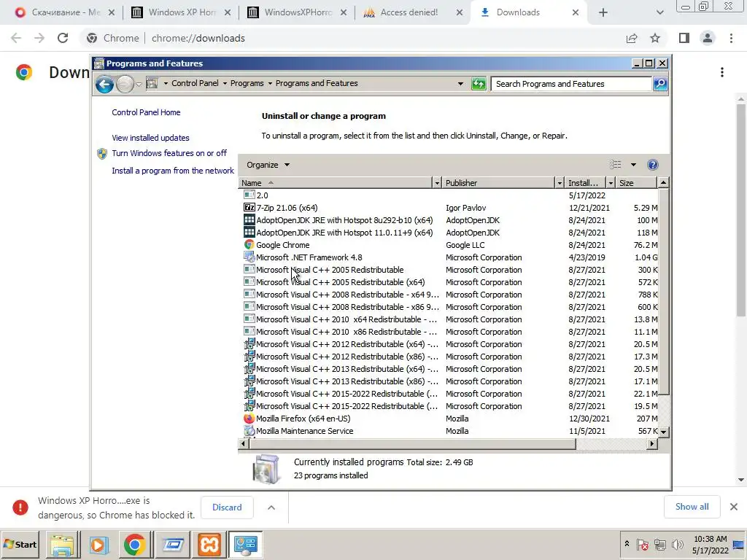Open the Name column filter dropdown

point(437,183)
